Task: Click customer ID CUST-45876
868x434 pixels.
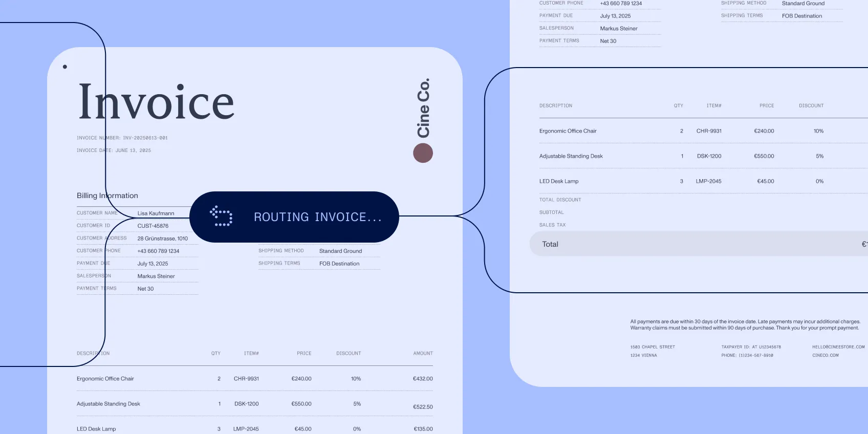Action: (153, 226)
